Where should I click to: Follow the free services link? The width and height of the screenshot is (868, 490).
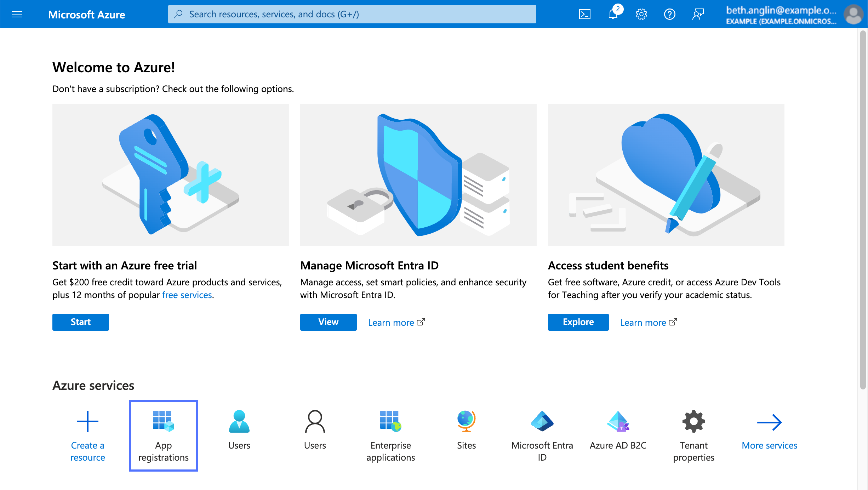pyautogui.click(x=187, y=295)
